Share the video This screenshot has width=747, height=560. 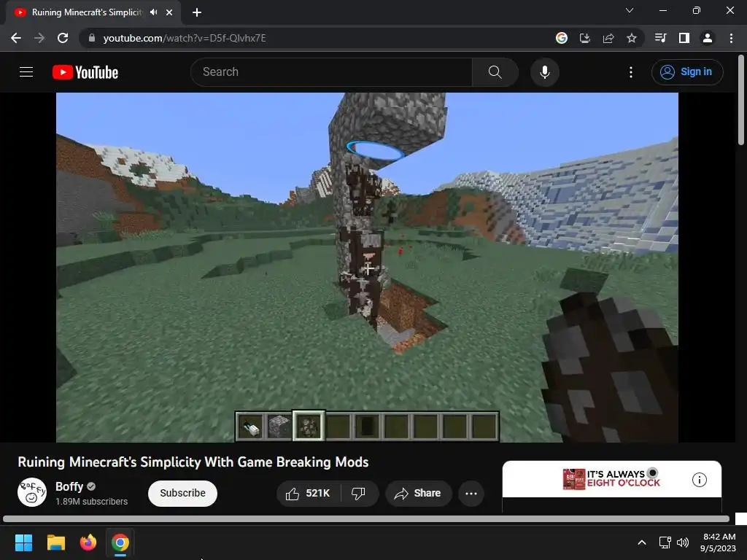[418, 494]
